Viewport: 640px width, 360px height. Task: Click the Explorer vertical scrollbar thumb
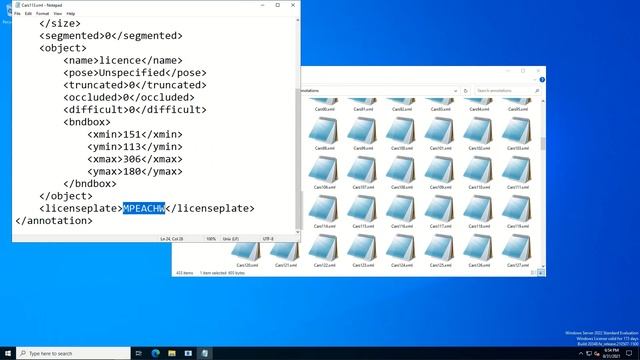(x=542, y=143)
